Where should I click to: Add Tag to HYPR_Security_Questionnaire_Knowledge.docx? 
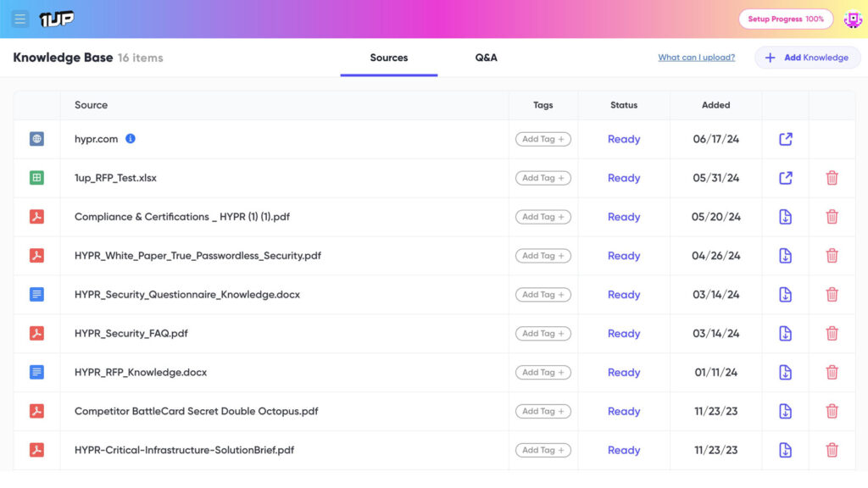click(x=543, y=294)
